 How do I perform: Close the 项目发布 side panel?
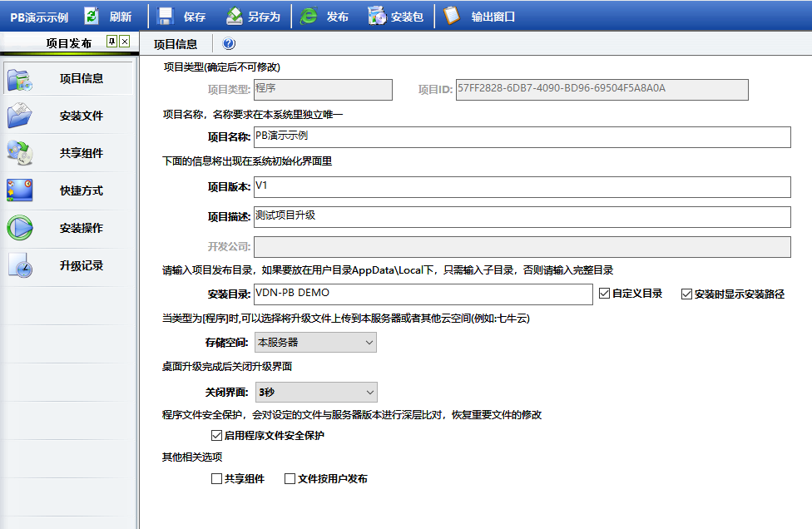pos(125,42)
